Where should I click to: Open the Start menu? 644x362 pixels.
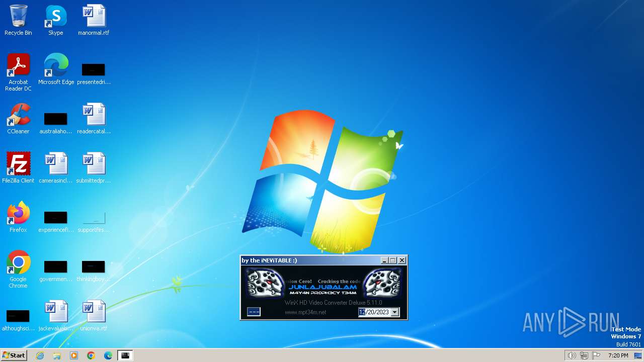[14, 355]
